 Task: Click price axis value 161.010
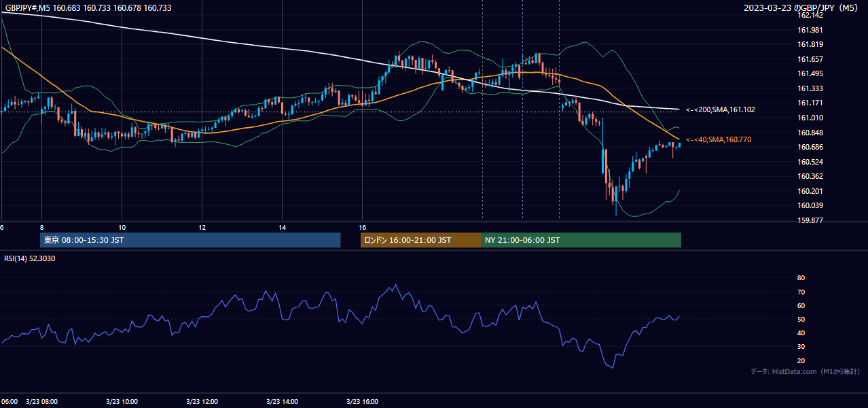810,118
